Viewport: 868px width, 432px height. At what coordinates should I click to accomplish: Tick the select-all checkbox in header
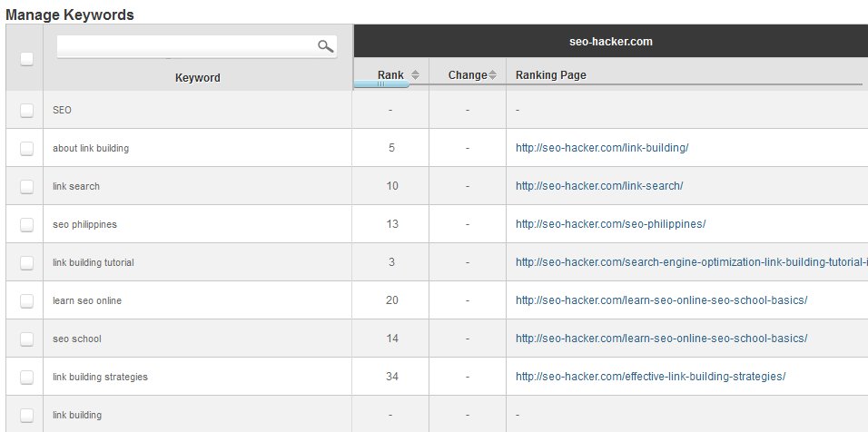(x=26, y=59)
